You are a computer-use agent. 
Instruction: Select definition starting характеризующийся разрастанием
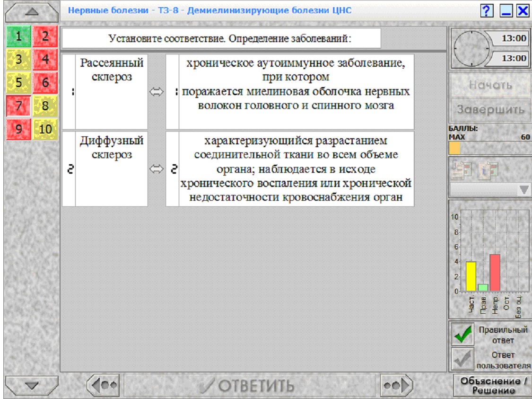pyautogui.click(x=296, y=169)
